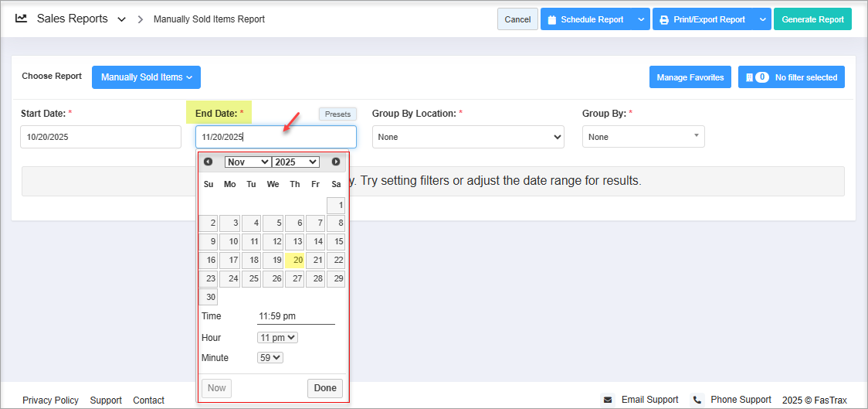868x409 pixels.
Task: Click the Generate Report button
Action: (x=812, y=19)
